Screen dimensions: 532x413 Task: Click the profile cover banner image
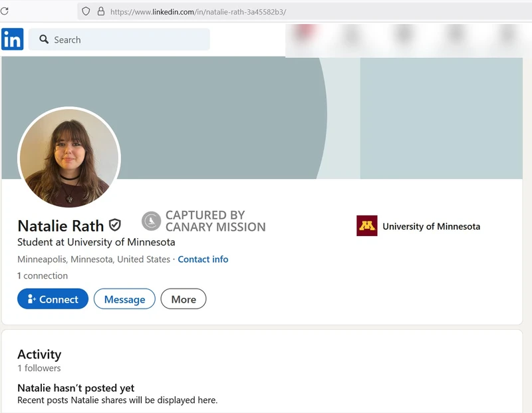click(262, 118)
